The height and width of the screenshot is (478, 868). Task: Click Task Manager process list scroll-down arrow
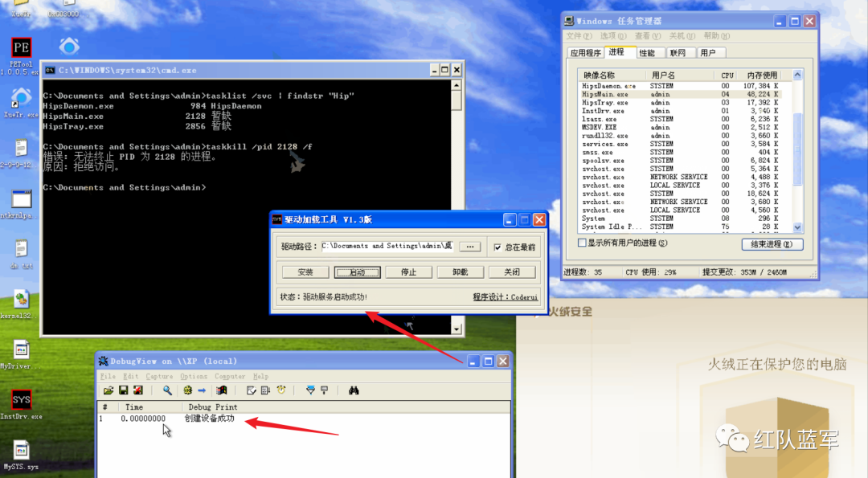click(x=797, y=227)
